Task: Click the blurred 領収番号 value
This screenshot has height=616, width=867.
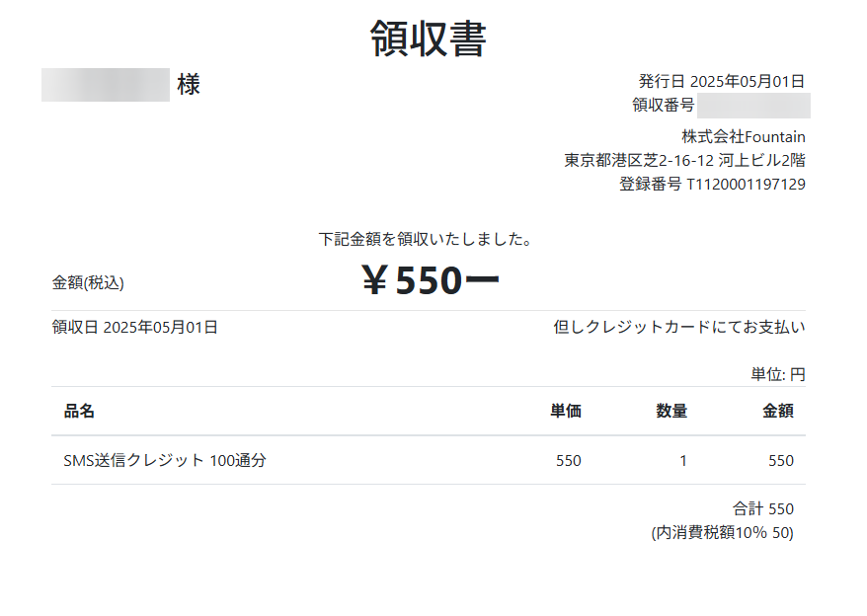Action: (x=753, y=106)
